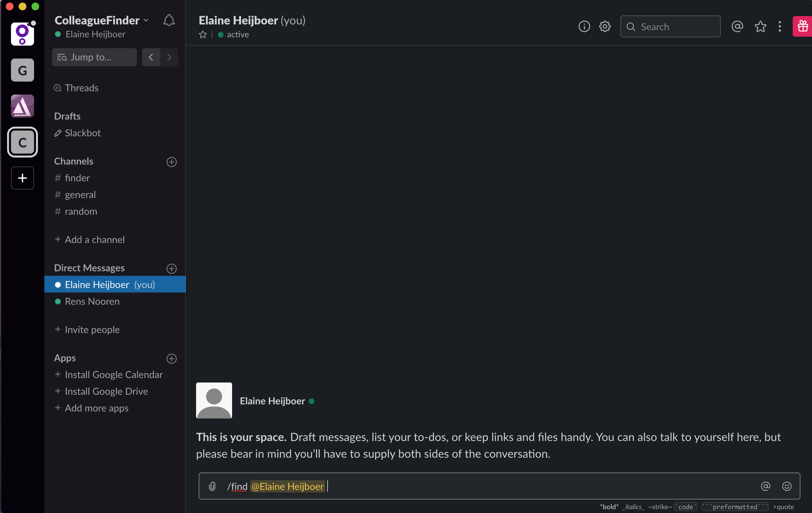The width and height of the screenshot is (812, 513).
Task: Open the notifications bell
Action: (x=169, y=21)
